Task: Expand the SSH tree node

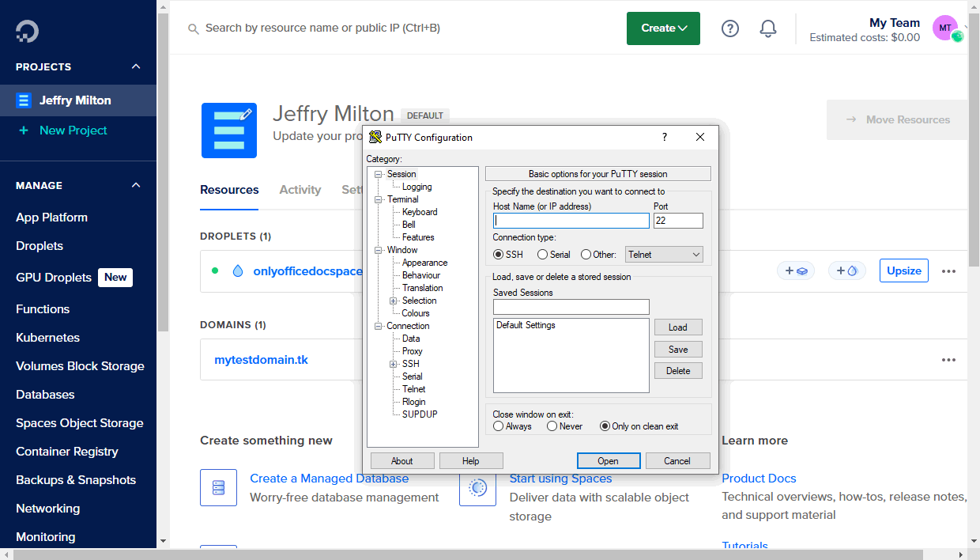Action: pyautogui.click(x=394, y=364)
